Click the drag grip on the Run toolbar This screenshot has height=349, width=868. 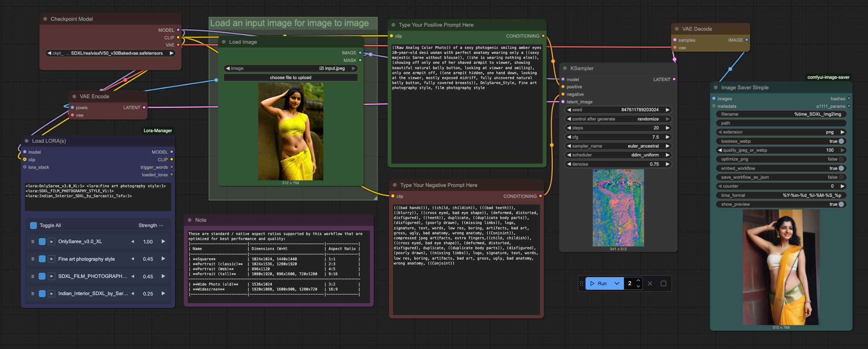[x=581, y=284]
